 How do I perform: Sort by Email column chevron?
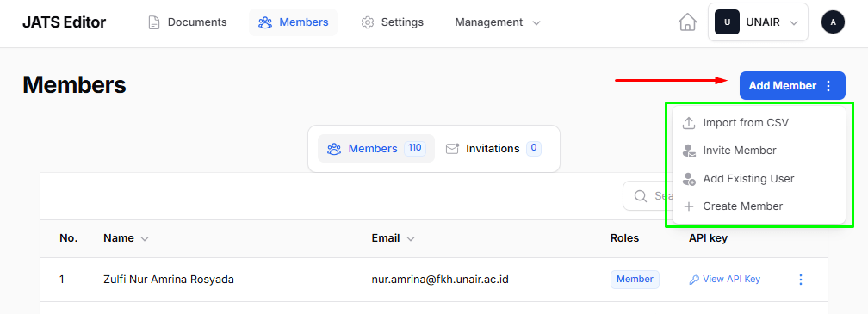coord(411,239)
